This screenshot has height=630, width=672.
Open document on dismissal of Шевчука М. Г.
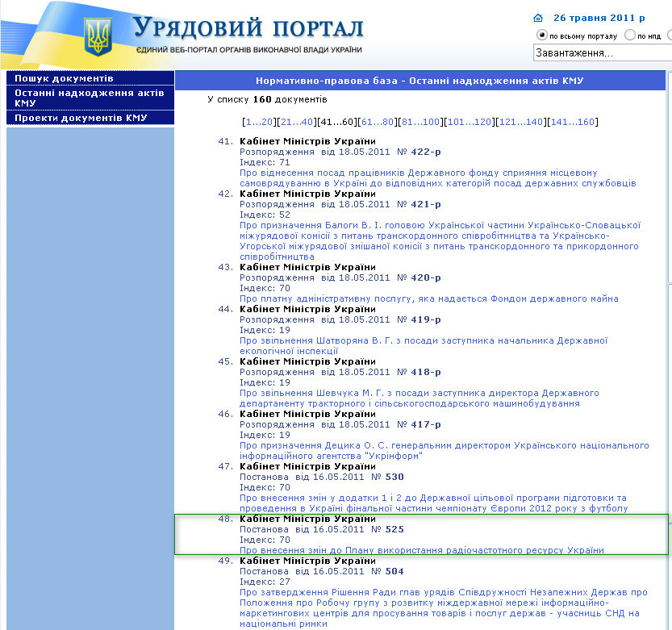[x=419, y=398]
